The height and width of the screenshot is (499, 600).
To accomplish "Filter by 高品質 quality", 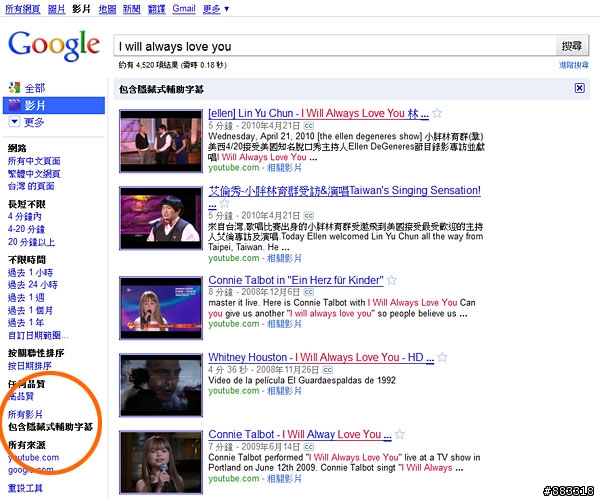I will point(21,396).
